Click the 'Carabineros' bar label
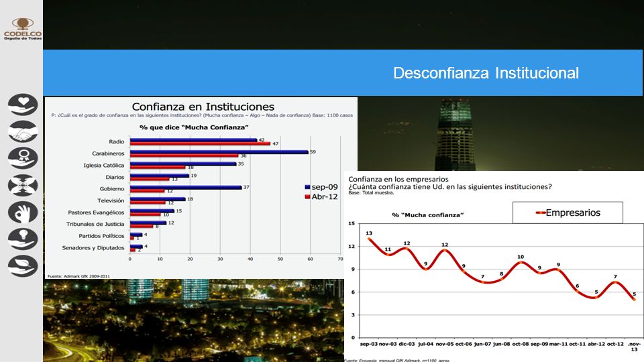Viewport: 644px width, 362px height. pyautogui.click(x=108, y=154)
